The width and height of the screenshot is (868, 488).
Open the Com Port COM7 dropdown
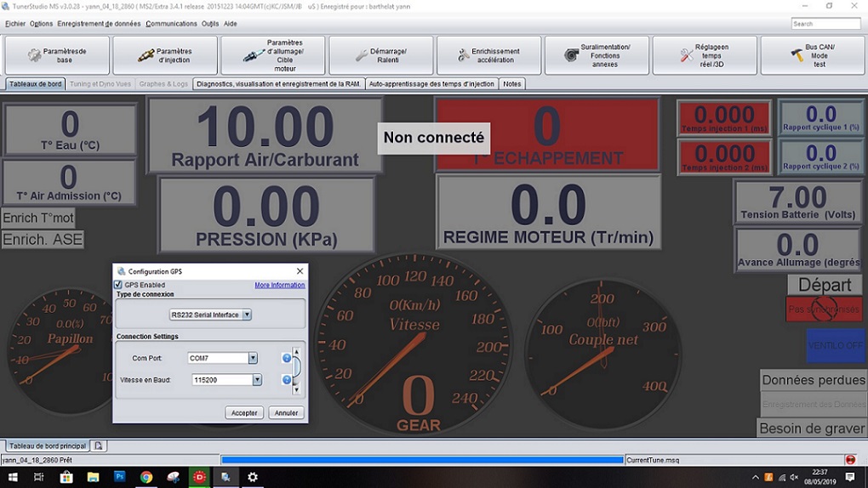[253, 358]
